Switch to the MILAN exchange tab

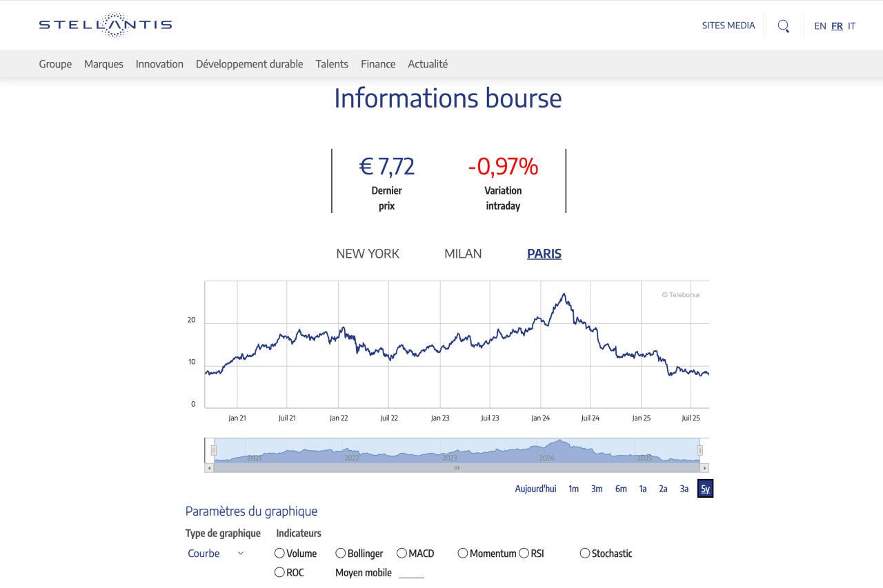tap(463, 254)
